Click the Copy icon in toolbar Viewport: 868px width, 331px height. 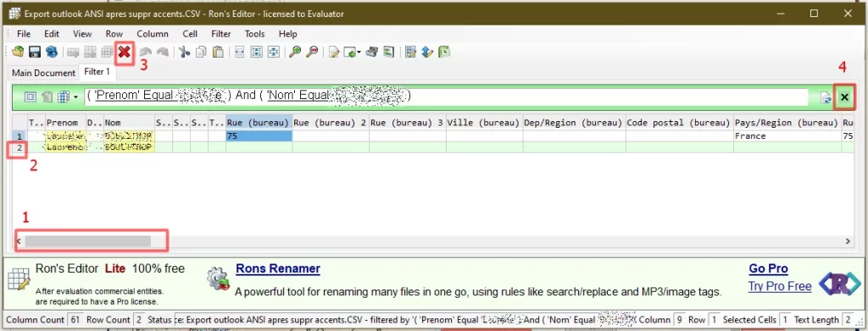(201, 52)
